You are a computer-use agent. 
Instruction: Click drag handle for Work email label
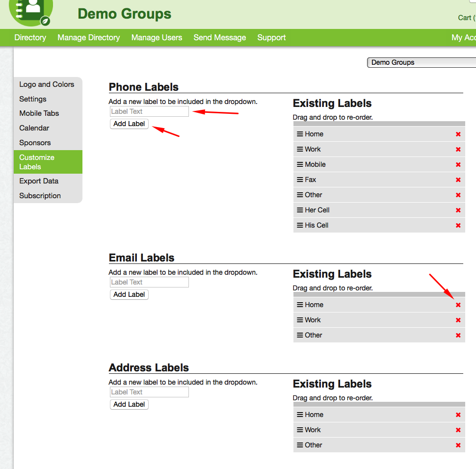(300, 320)
